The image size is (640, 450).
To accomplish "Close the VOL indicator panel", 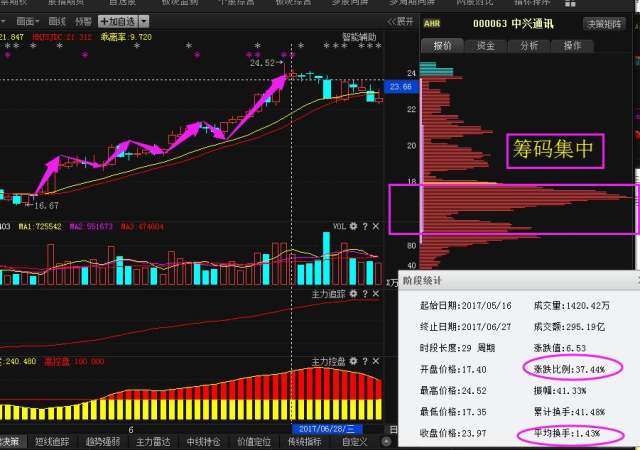I will [x=376, y=227].
